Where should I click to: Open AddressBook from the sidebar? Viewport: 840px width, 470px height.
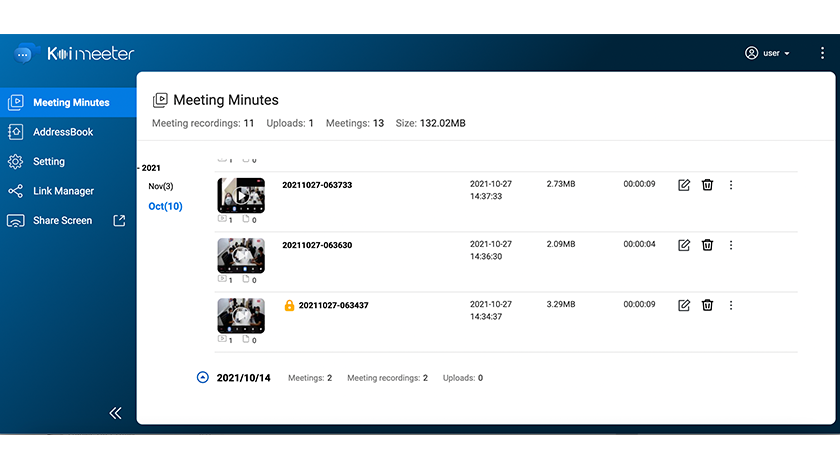(x=62, y=132)
